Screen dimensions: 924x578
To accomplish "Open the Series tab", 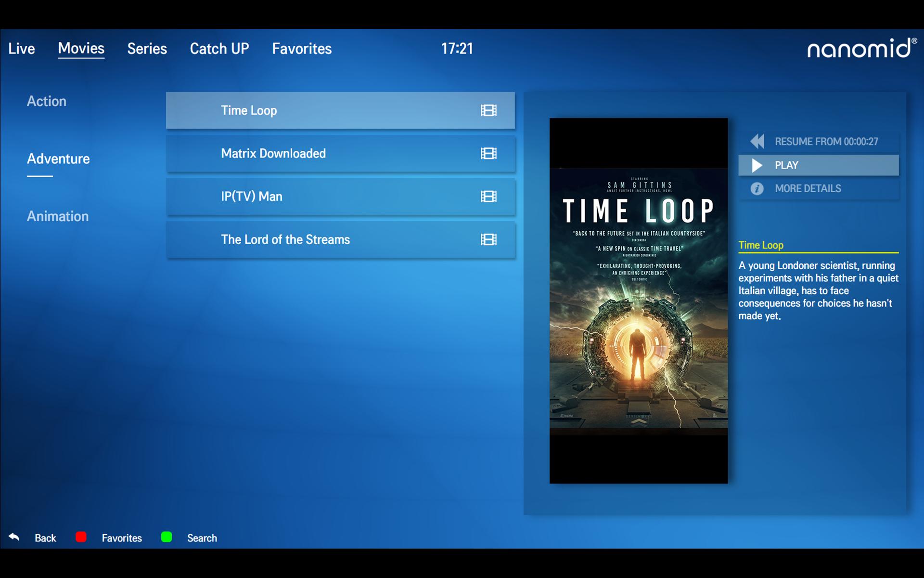I will pos(147,49).
